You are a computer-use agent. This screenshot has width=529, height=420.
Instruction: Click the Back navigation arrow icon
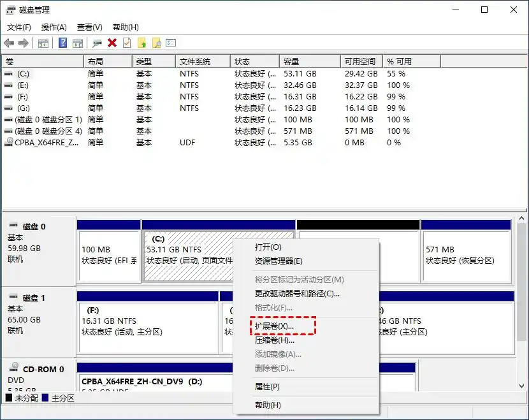coord(8,43)
